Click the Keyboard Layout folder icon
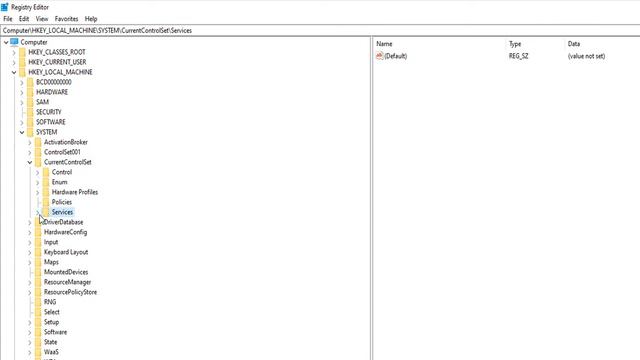 38,252
